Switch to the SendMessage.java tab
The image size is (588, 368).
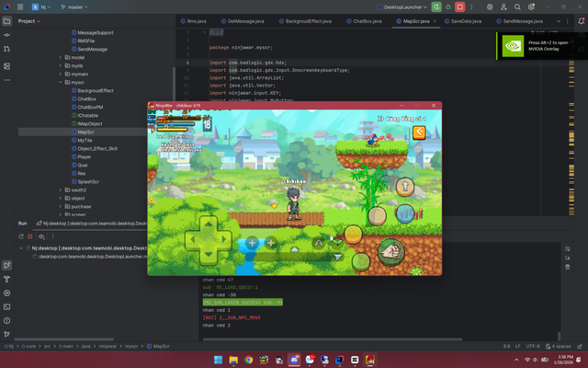click(x=519, y=21)
